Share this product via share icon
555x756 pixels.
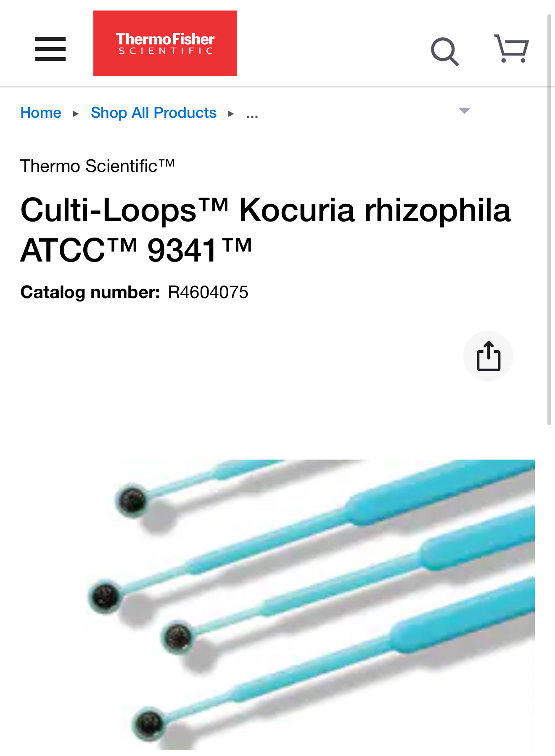(488, 356)
